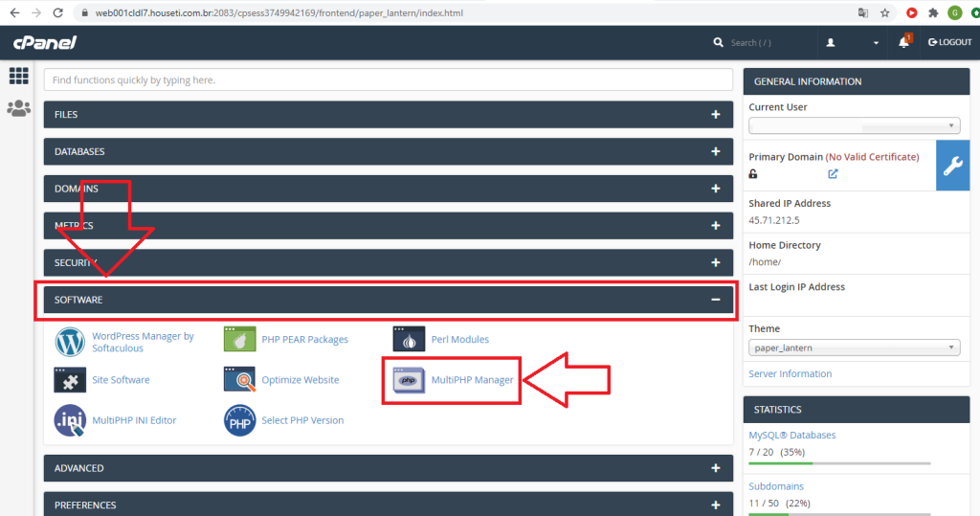This screenshot has width=980, height=516.
Task: Open the home grid icon in sidebar
Action: click(x=19, y=76)
